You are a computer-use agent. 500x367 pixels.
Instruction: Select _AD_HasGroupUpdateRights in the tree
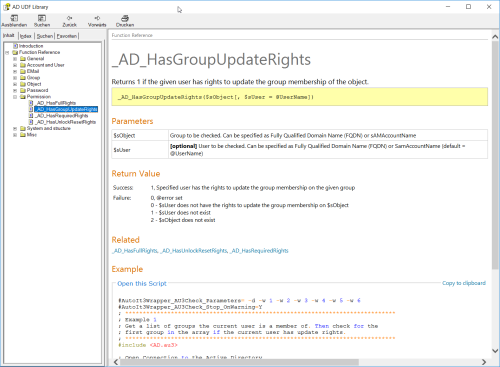(x=66, y=109)
